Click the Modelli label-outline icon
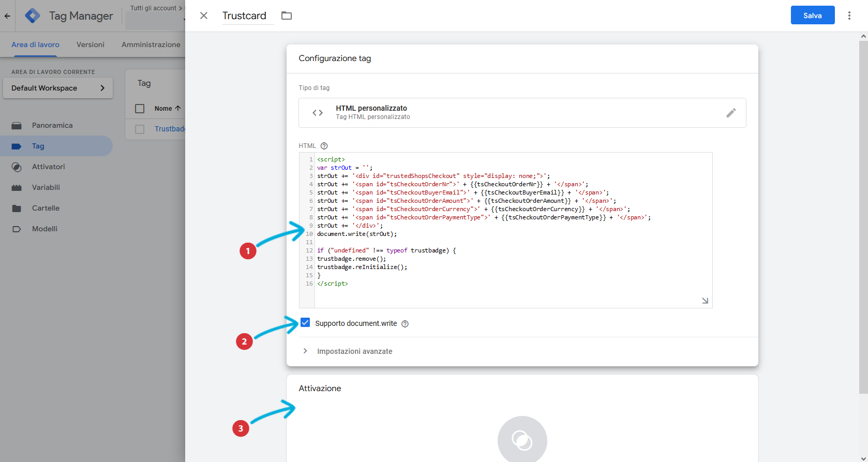The height and width of the screenshot is (462, 868). [17, 229]
